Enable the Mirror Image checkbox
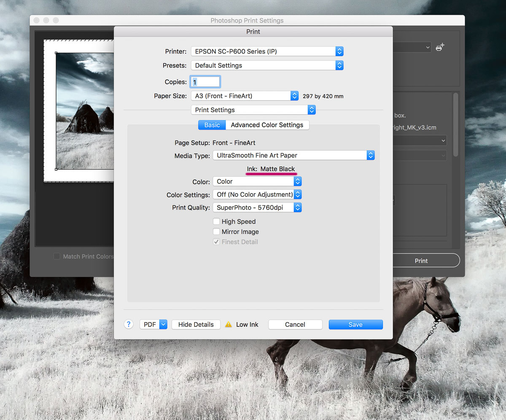 (x=216, y=232)
